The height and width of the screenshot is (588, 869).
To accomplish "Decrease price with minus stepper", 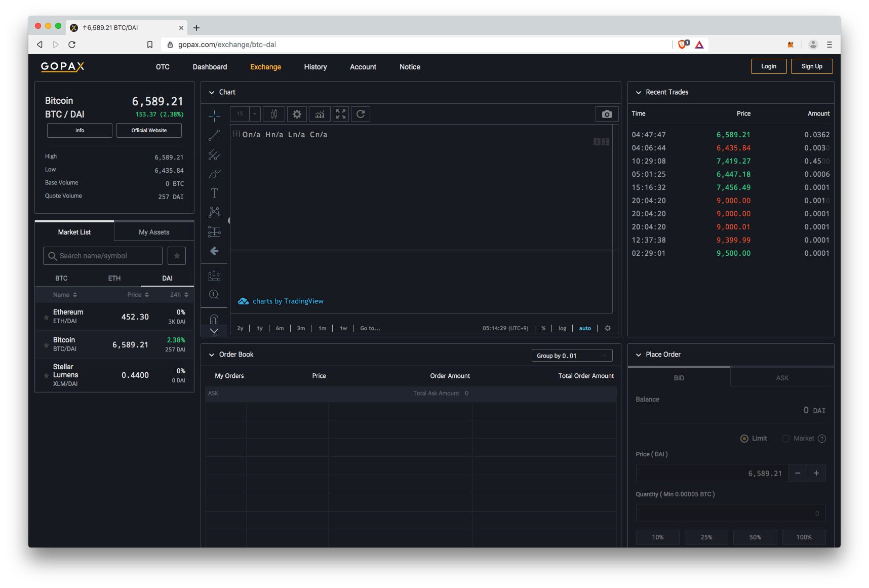I will (798, 473).
